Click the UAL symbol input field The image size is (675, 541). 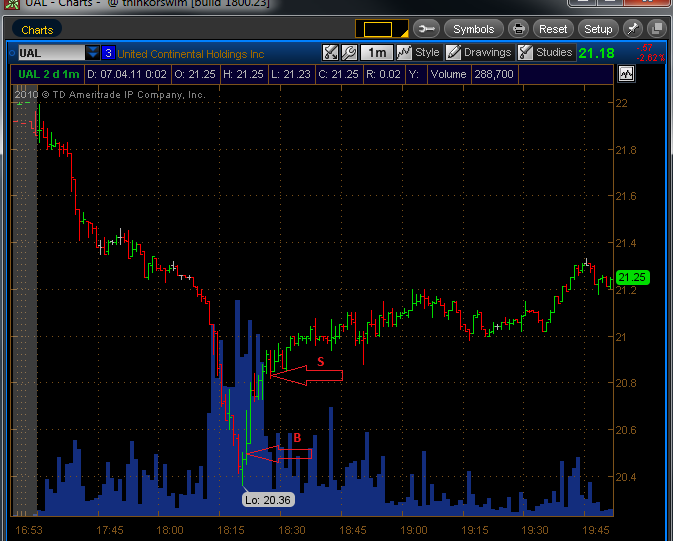[51, 53]
